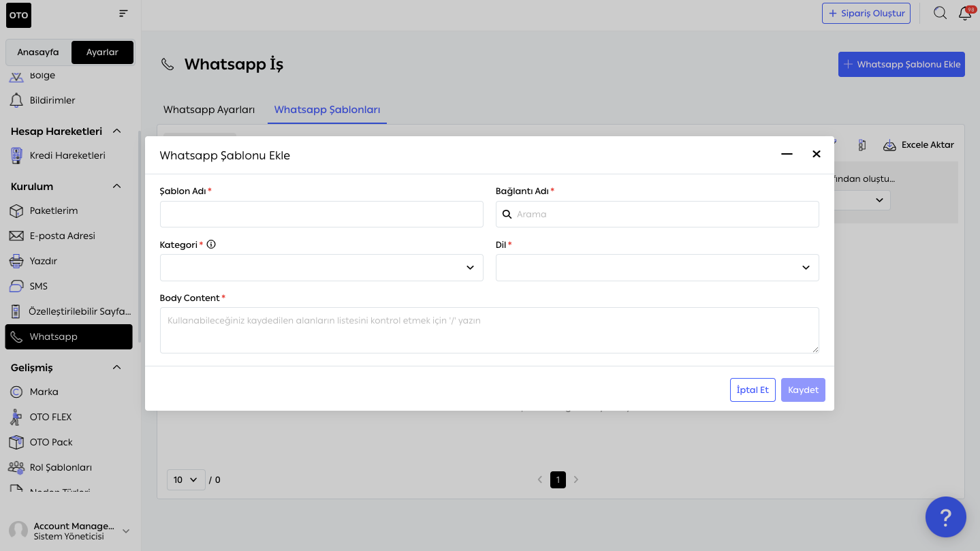
Task: Open the notifications bell
Action: pos(965,13)
